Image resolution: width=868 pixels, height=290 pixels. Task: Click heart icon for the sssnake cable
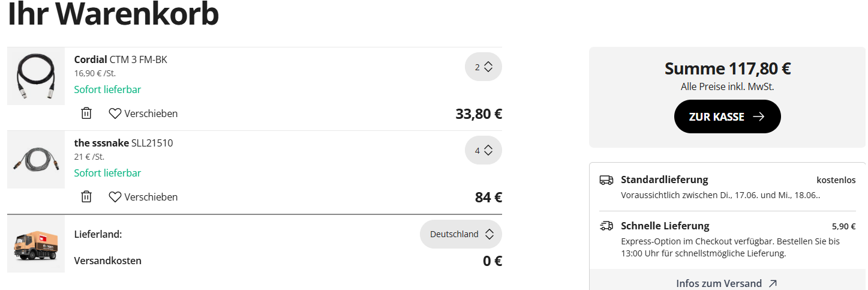point(115,196)
